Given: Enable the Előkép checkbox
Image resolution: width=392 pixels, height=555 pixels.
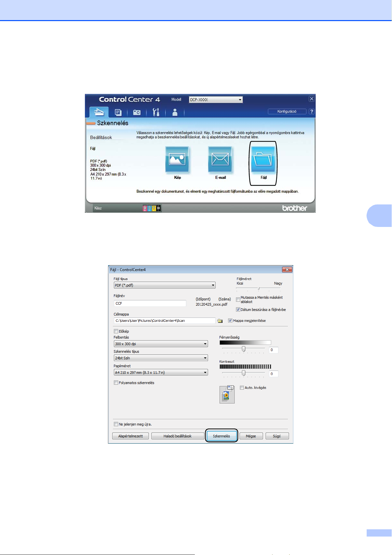Looking at the screenshot, I should tap(116, 331).
